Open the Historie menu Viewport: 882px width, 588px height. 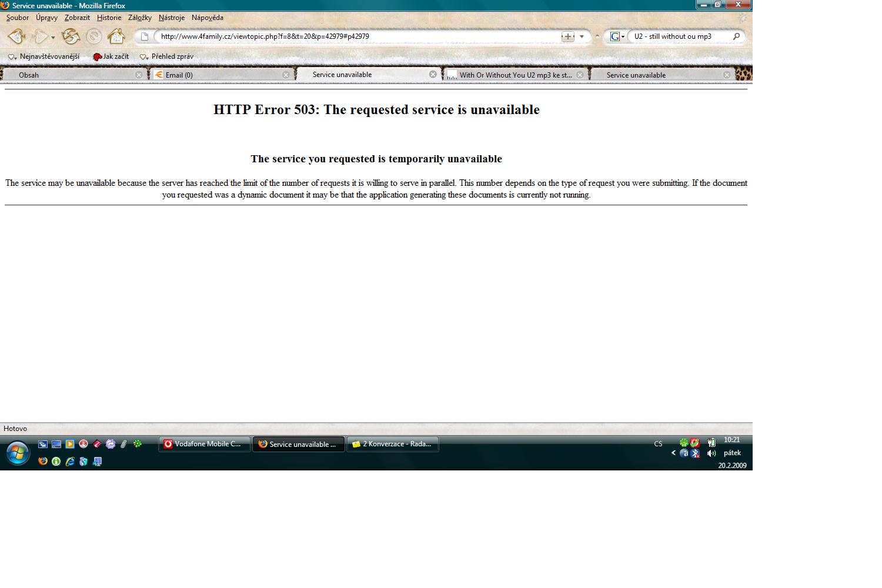109,18
